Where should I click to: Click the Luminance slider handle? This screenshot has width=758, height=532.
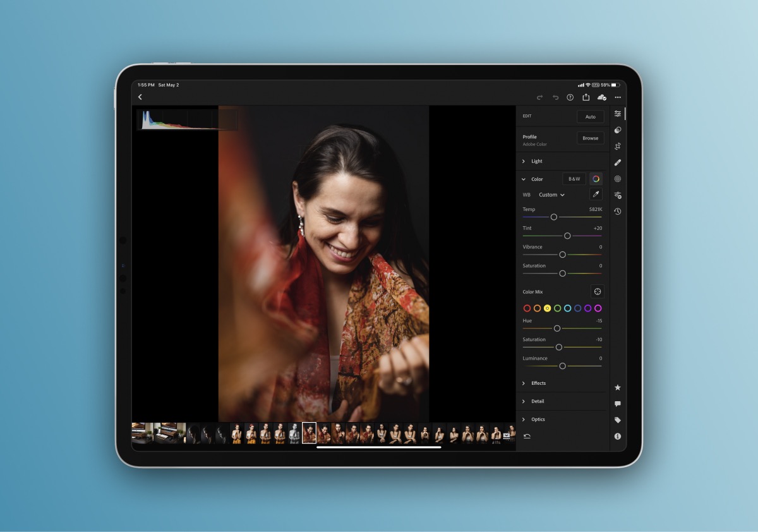562,366
